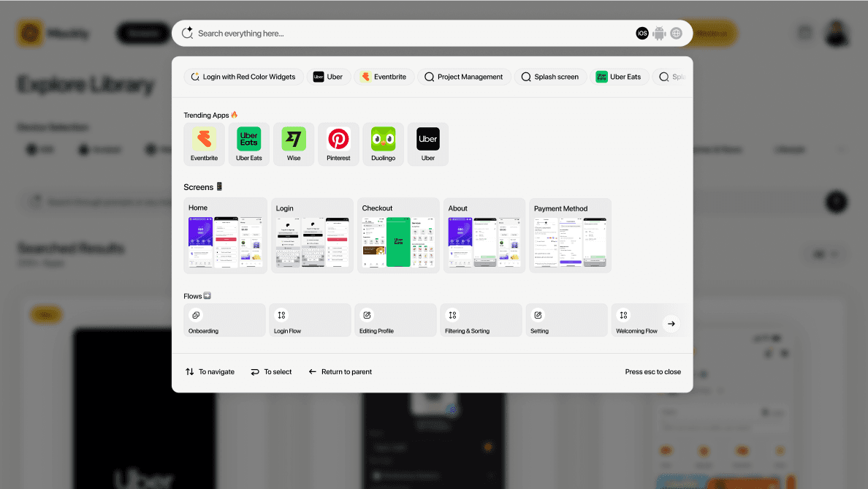
Task: Click the arrow to show more flows
Action: (x=671, y=323)
